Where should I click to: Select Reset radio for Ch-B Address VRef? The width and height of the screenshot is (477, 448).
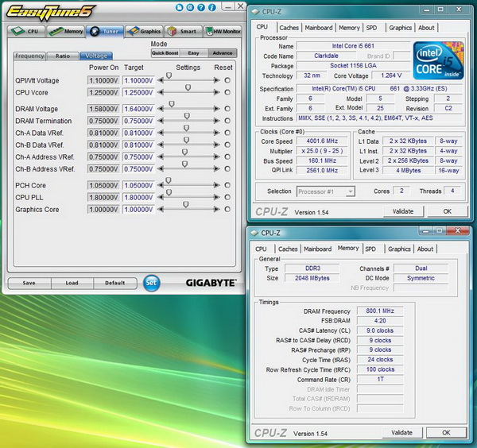click(227, 168)
